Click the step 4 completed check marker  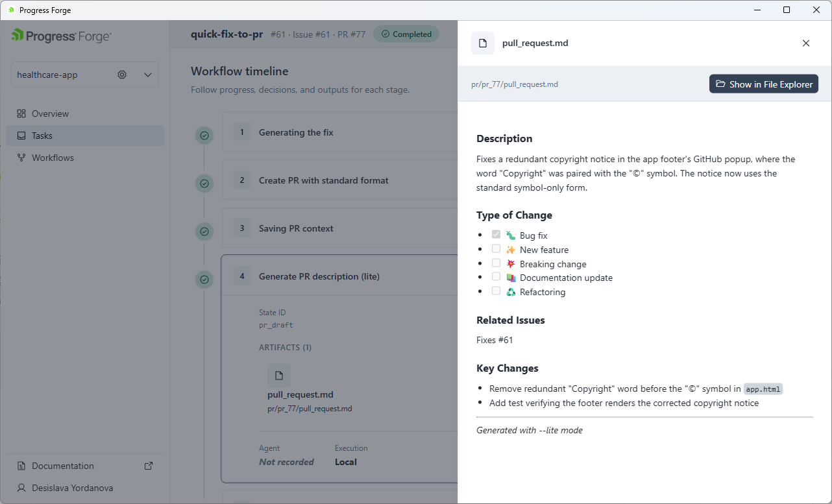click(204, 280)
